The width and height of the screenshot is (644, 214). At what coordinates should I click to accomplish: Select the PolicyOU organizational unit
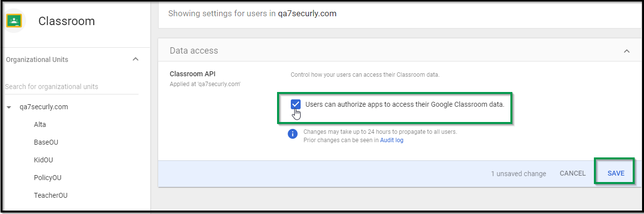point(48,178)
